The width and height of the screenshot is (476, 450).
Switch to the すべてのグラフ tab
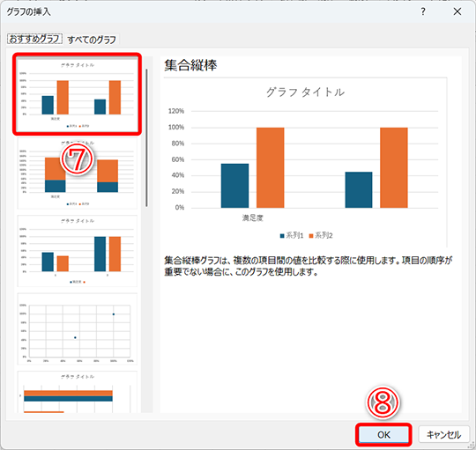click(x=92, y=40)
